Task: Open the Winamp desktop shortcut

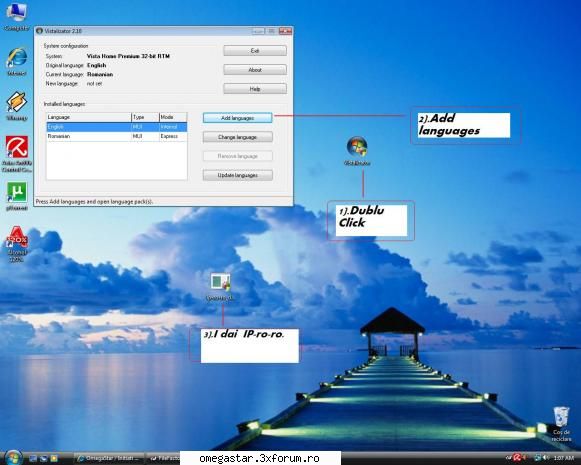Action: (17, 106)
